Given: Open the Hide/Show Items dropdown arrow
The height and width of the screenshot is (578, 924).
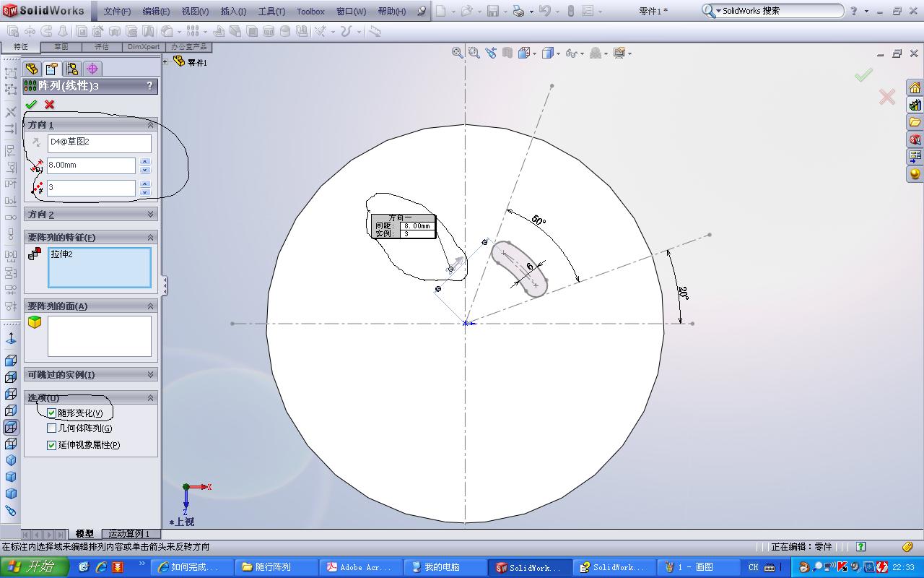Looking at the screenshot, I should pyautogui.click(x=582, y=53).
